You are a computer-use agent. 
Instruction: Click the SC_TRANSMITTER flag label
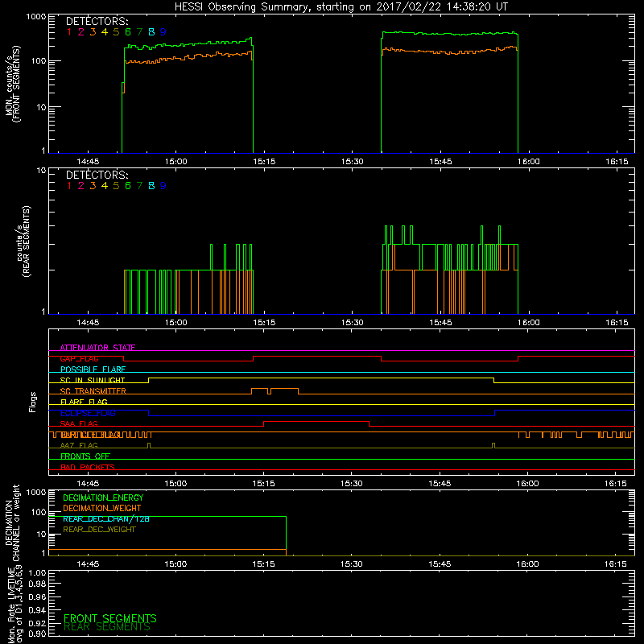coord(93,391)
